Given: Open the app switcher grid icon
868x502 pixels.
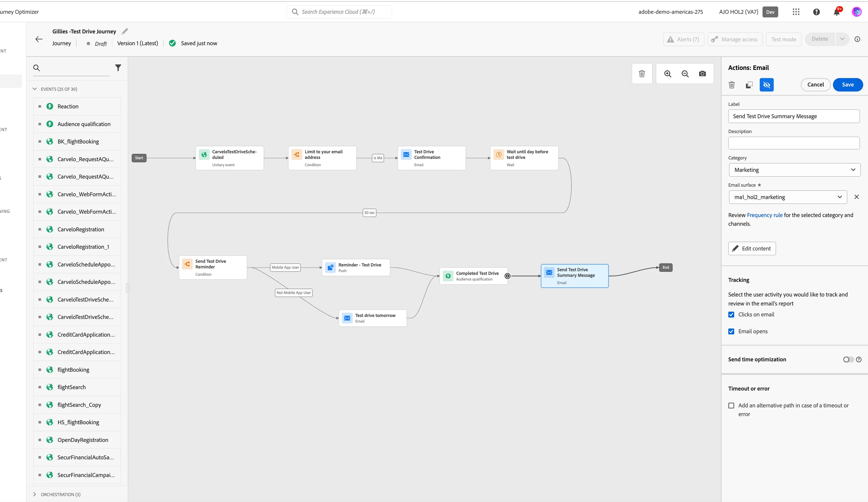Looking at the screenshot, I should [796, 12].
